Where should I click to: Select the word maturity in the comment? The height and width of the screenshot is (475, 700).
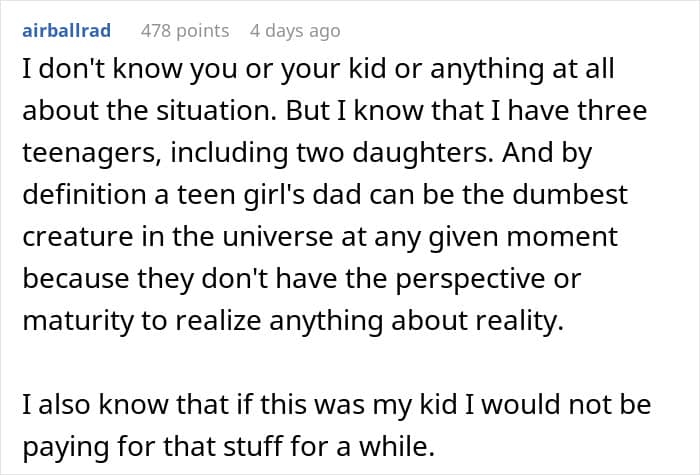(x=78, y=321)
